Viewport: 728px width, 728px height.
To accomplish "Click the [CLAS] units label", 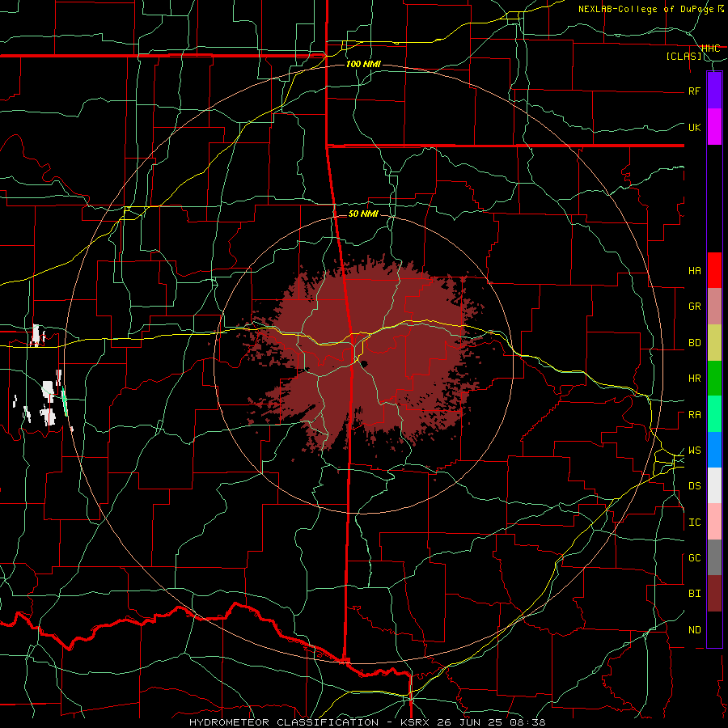I will [x=684, y=57].
